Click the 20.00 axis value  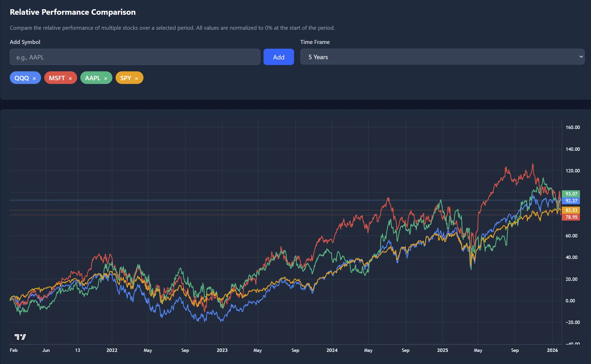click(x=572, y=279)
